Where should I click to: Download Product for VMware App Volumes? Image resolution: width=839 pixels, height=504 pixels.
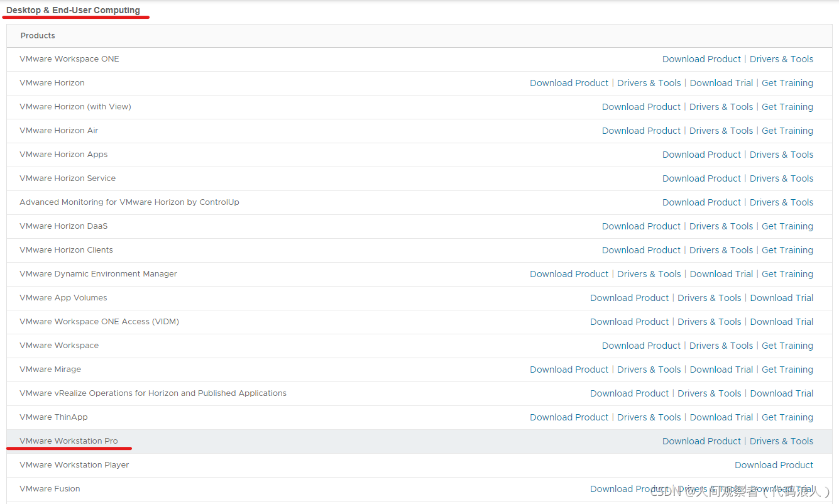[x=629, y=298]
